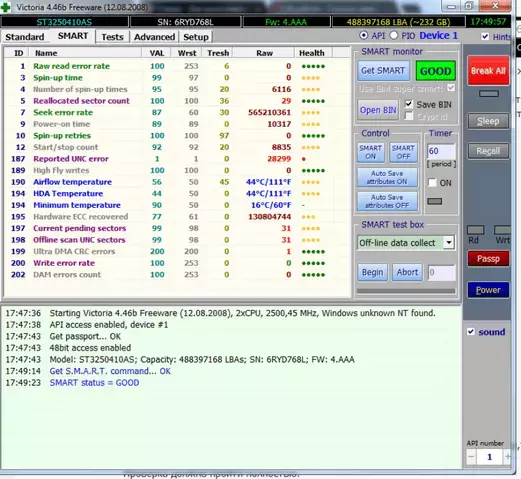Select the HDA Temperature row
This screenshot has height=479, width=521.
point(177,193)
